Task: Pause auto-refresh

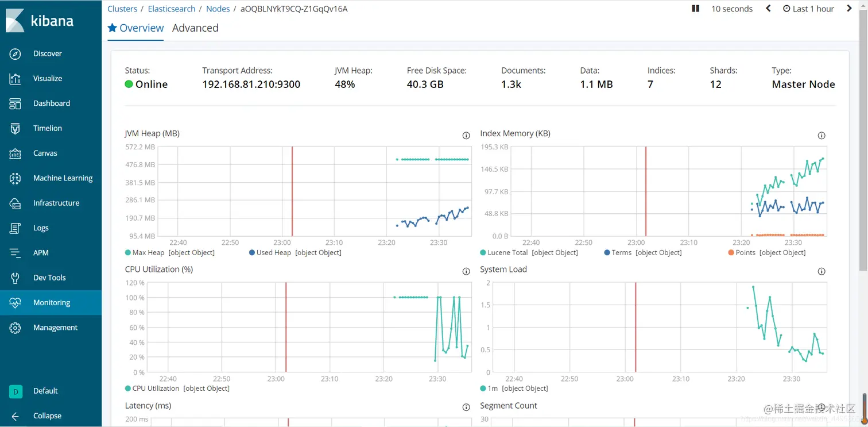Action: (x=696, y=9)
